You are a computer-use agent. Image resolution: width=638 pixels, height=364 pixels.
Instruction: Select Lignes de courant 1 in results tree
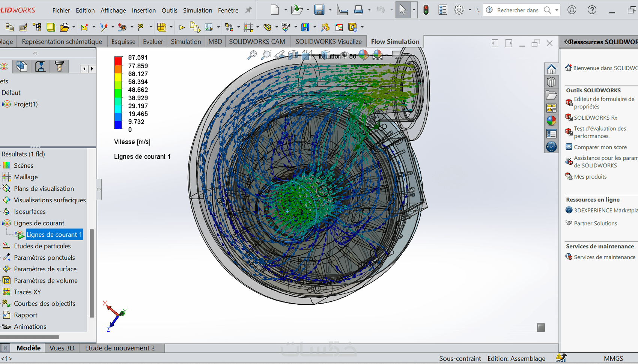[54, 235]
